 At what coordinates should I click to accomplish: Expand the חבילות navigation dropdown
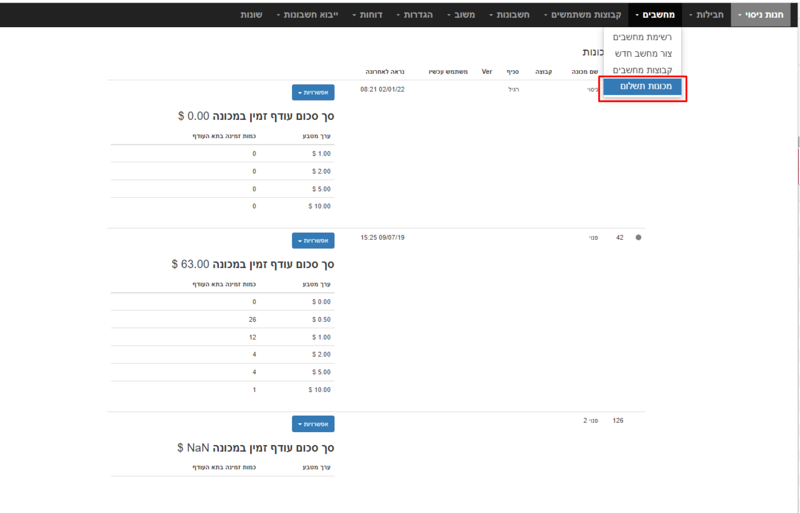706,14
